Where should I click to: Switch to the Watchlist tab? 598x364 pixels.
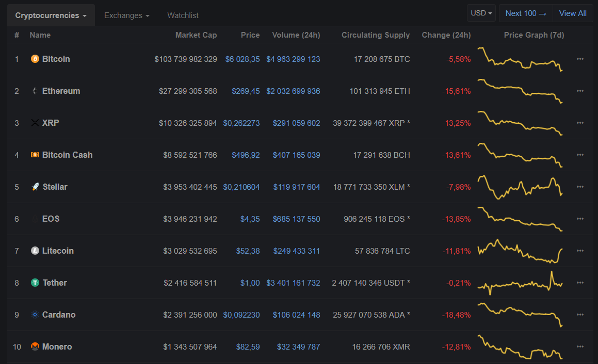pyautogui.click(x=183, y=15)
